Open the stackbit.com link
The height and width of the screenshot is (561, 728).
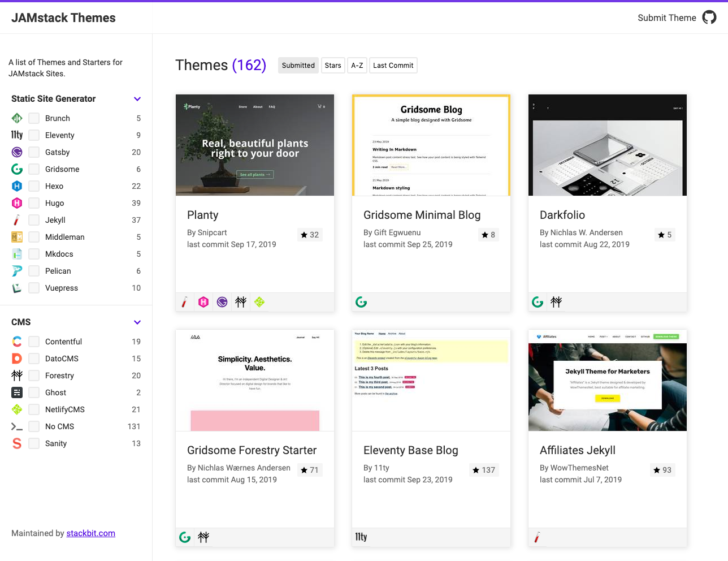[x=90, y=533]
